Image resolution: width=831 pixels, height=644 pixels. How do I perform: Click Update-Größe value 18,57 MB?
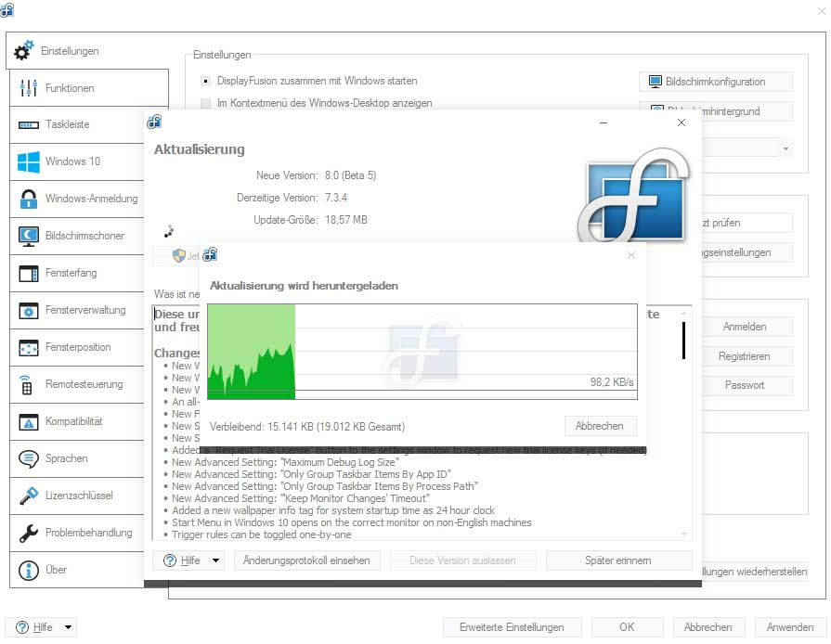[x=345, y=220]
